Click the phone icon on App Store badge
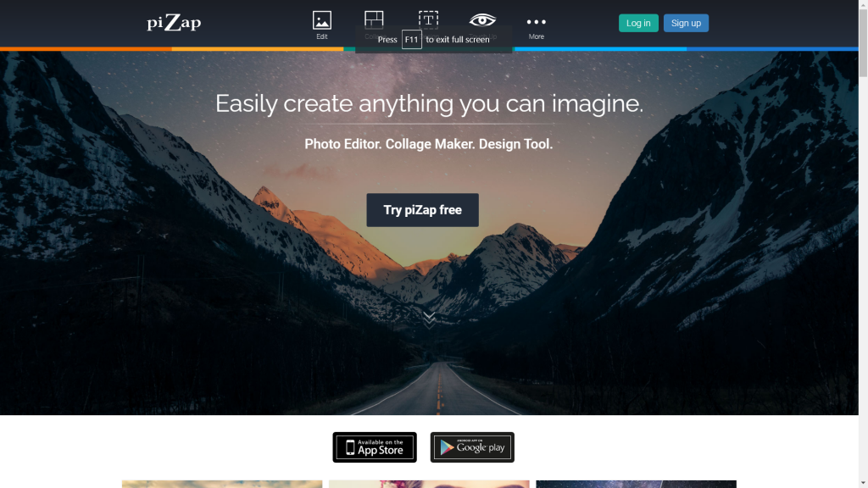This screenshot has width=868, height=488. click(x=350, y=447)
